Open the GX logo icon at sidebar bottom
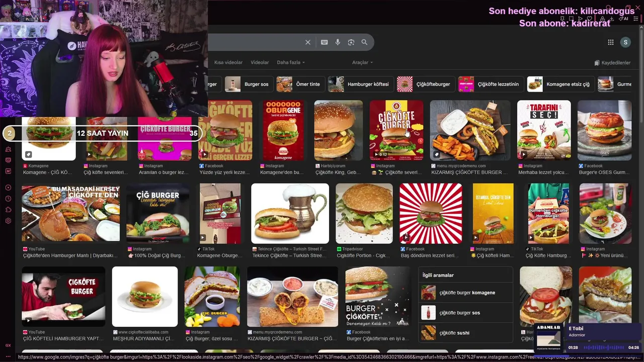 tap(8, 345)
